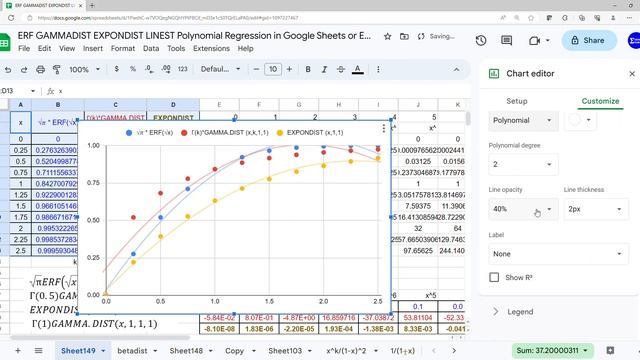This screenshot has height=360, width=640.
Task: Click the Name box showing D13
Action: [x=17, y=91]
